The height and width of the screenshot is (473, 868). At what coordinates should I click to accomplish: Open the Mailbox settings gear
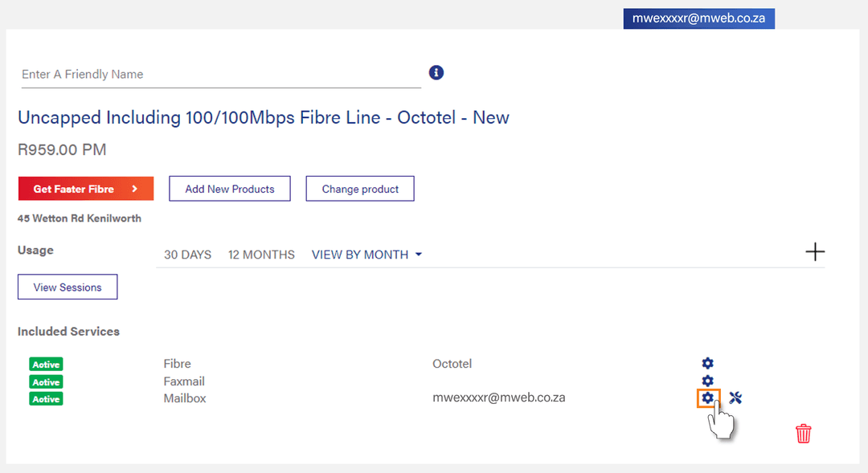pos(707,398)
